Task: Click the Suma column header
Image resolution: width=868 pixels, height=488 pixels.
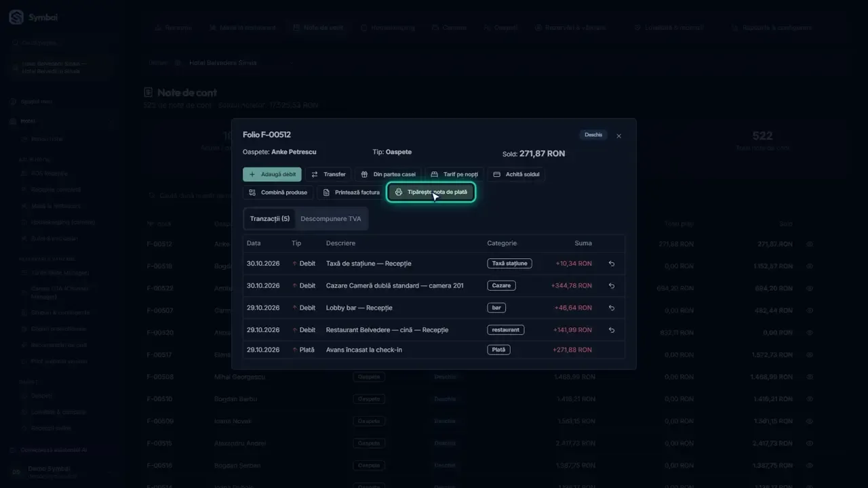Action: point(583,243)
